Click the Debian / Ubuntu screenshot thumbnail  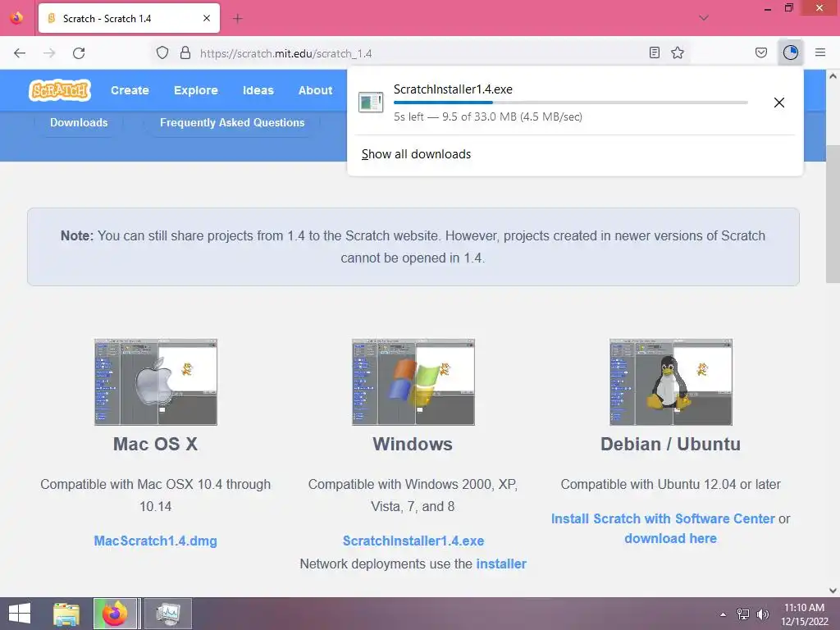click(x=671, y=382)
